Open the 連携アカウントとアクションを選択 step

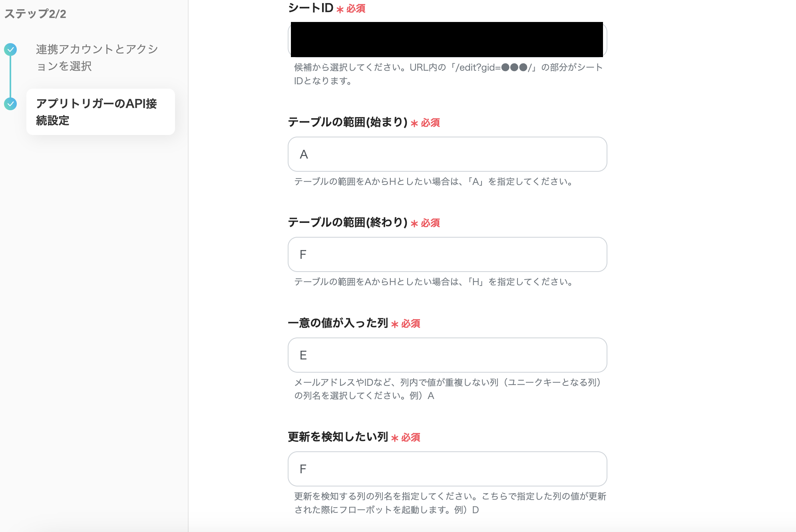97,58
